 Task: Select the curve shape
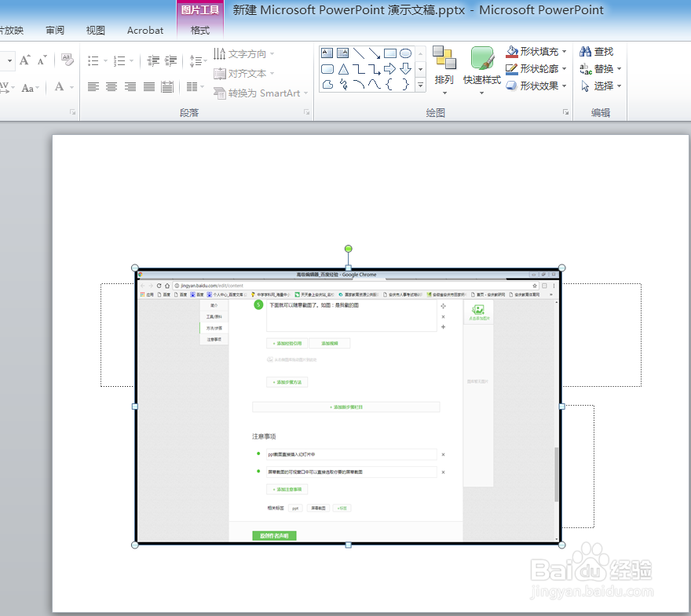tap(375, 84)
